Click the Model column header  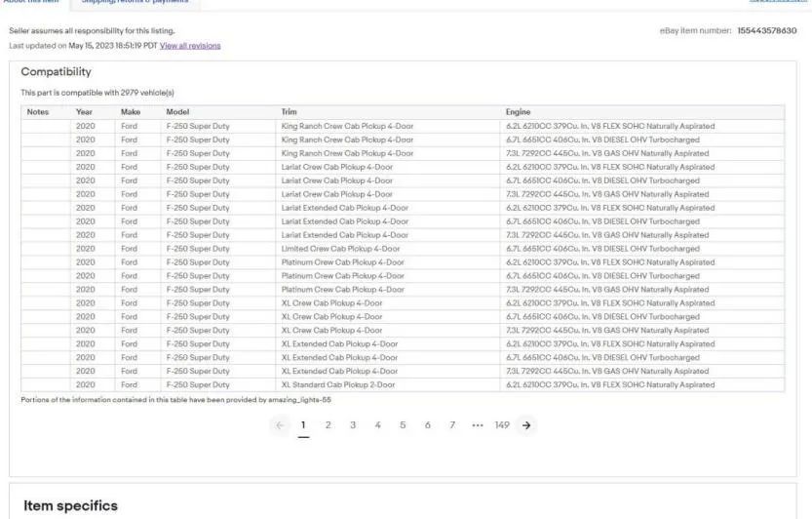click(177, 112)
